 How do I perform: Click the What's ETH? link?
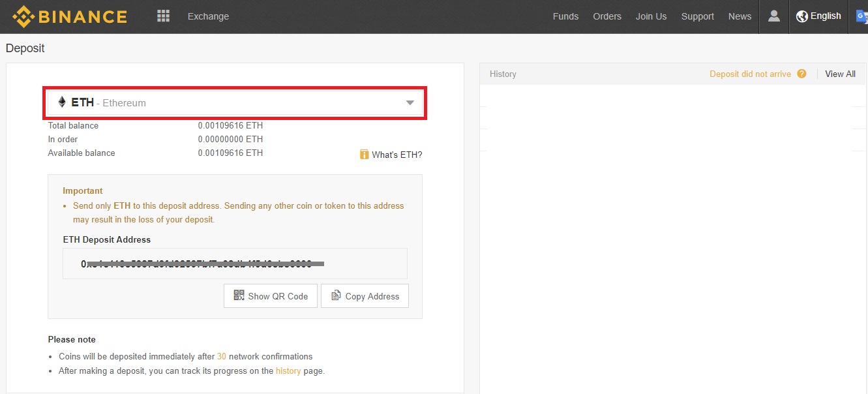397,155
